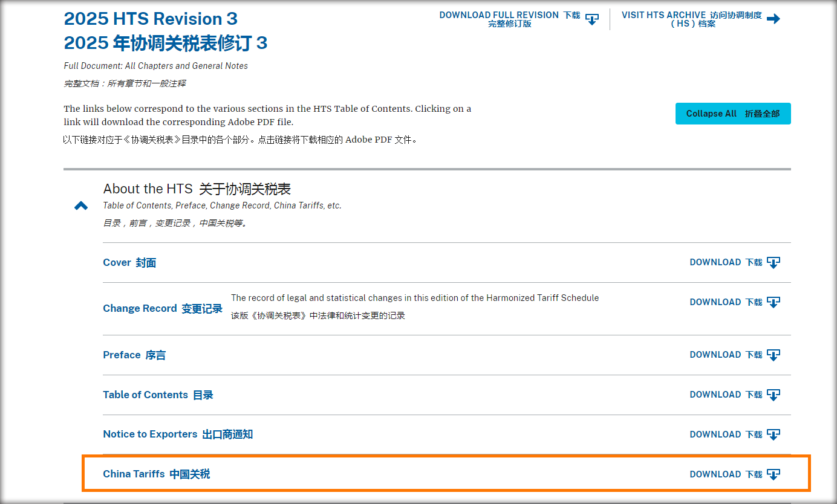Click the 目录，前言，变更记录，中国关税等 subtitle

click(175, 223)
